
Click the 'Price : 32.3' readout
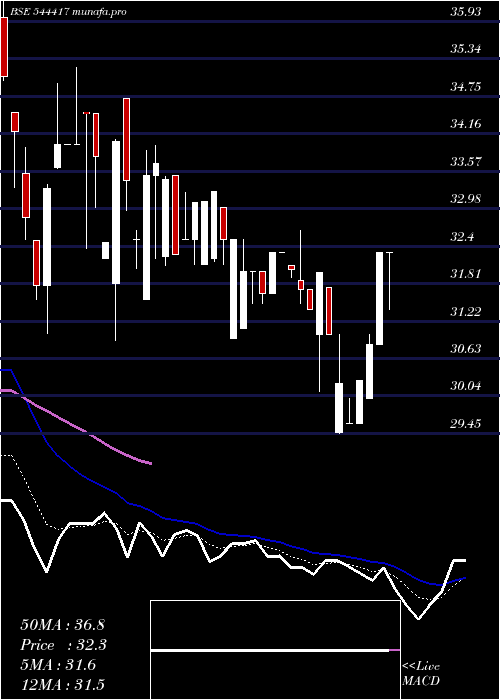click(64, 645)
